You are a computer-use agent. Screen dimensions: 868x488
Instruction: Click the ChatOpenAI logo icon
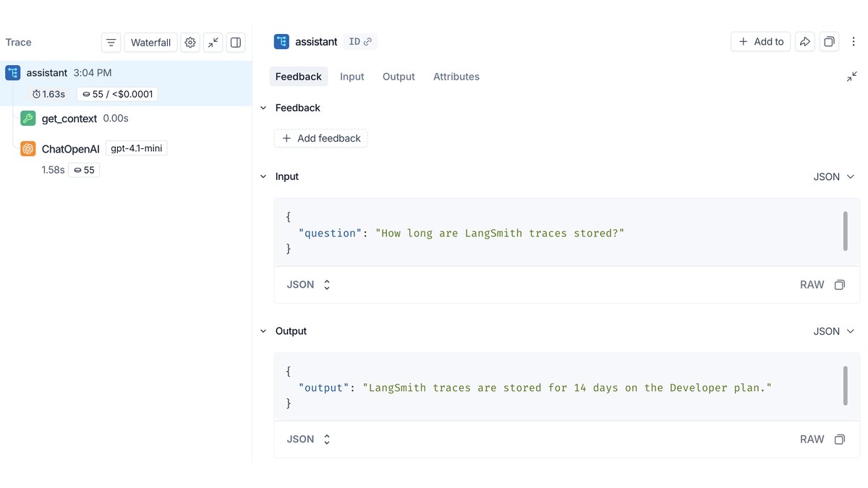[x=28, y=149]
